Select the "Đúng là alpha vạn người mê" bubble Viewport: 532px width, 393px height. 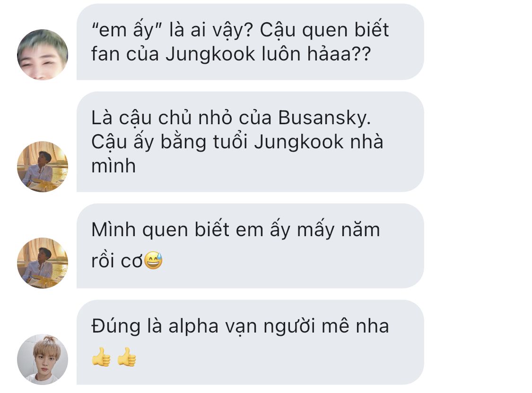click(250, 342)
